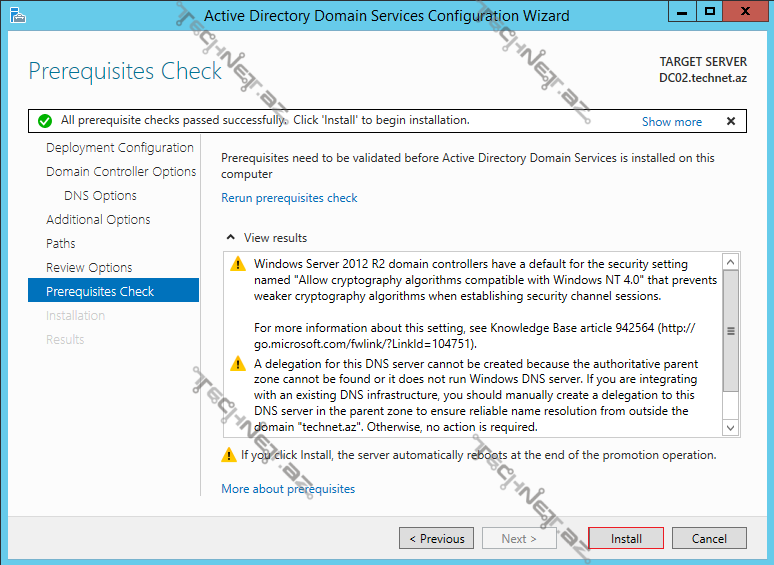
Task: Go to Deployment Configuration step
Action: [x=120, y=148]
